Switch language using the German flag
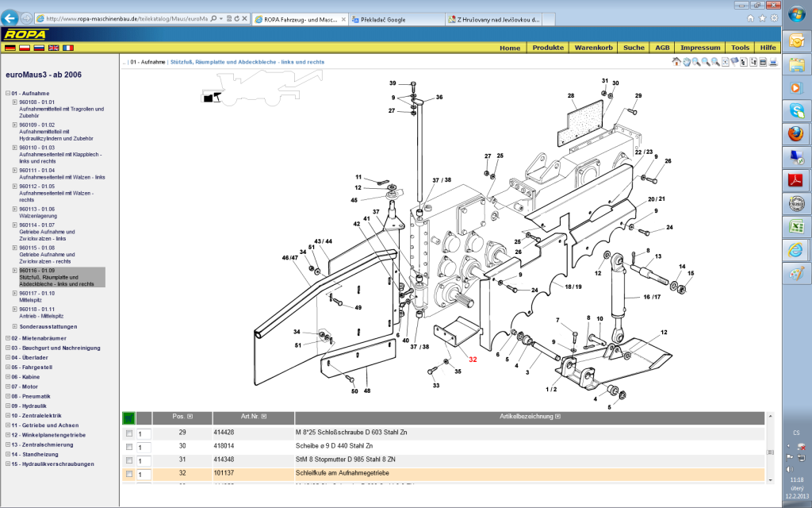This screenshot has height=508, width=812. point(10,48)
